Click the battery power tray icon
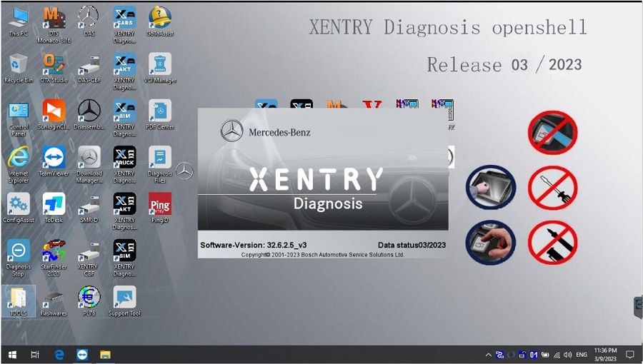The width and height of the screenshot is (643, 364). point(545,355)
